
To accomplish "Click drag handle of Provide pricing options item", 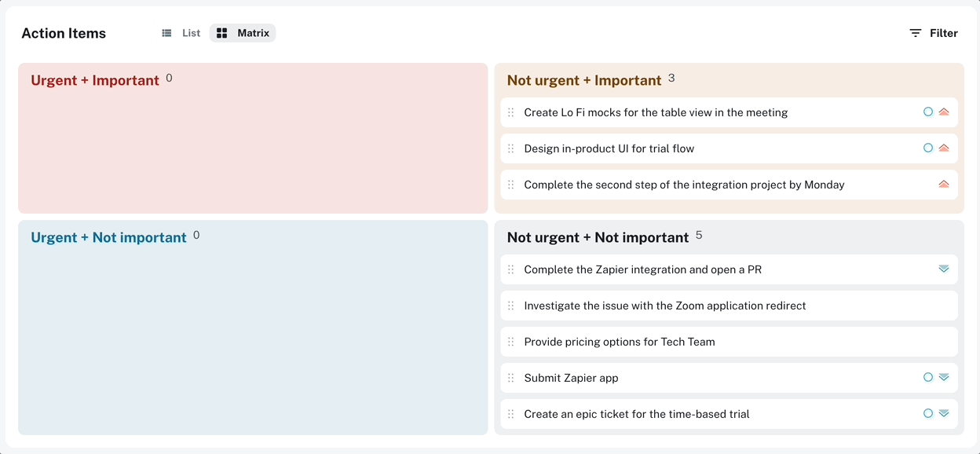I will point(510,342).
